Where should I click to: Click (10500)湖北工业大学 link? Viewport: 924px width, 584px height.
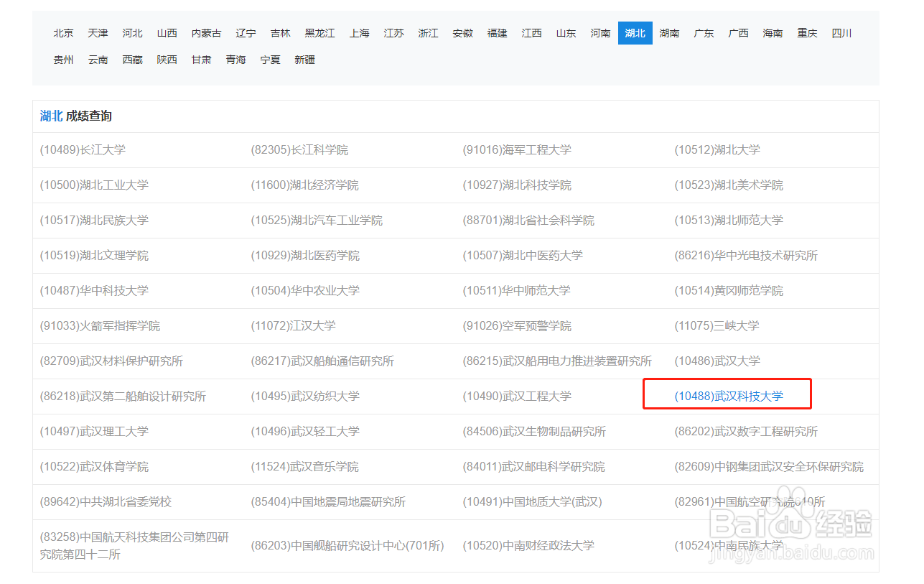[94, 185]
